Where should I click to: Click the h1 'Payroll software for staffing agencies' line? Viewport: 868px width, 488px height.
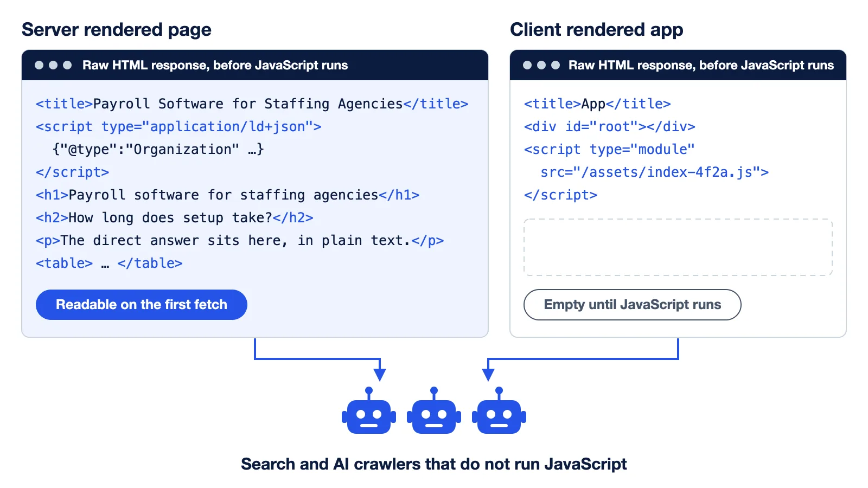(228, 195)
